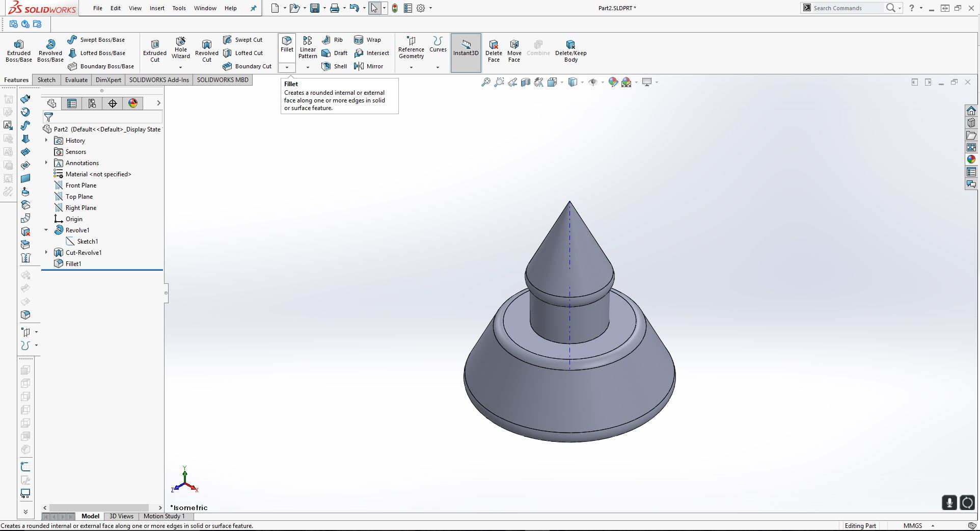Collapse the Revolve1 feature
The height and width of the screenshot is (531, 980).
pos(46,230)
